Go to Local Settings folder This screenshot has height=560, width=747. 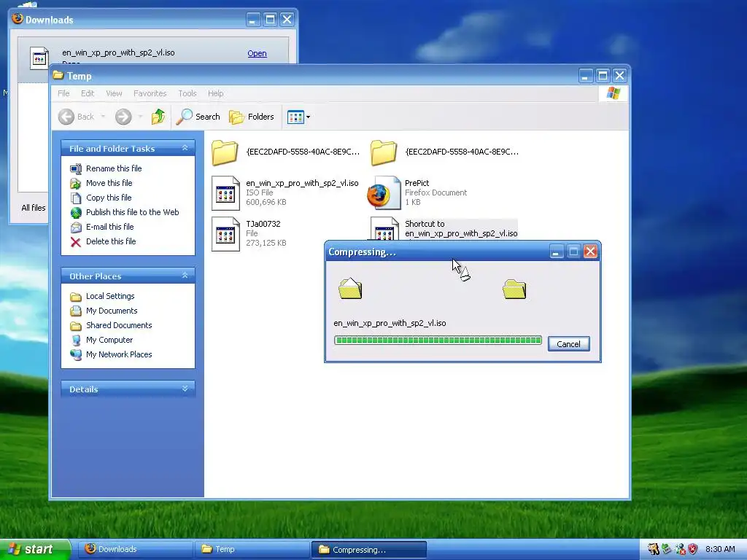pyautogui.click(x=110, y=296)
